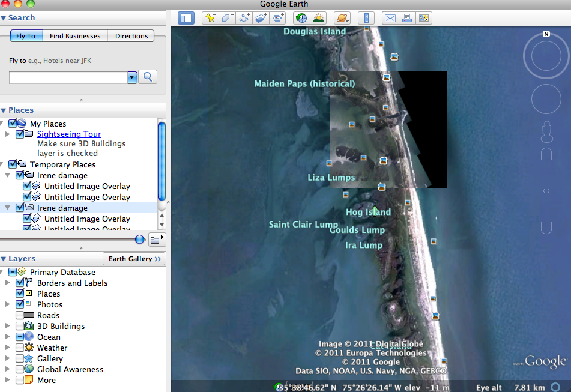571x392 pixels.
Task: Switch to the Find Businesses tab
Action: pos(75,35)
